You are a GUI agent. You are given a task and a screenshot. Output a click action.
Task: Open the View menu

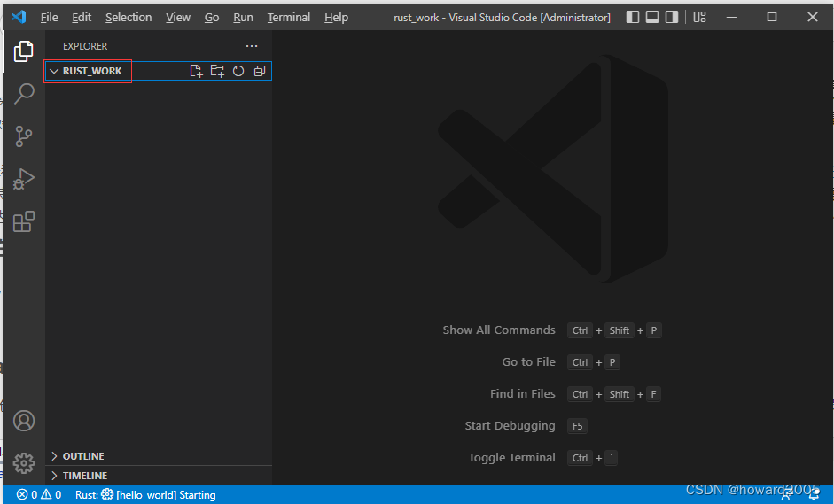pos(177,17)
